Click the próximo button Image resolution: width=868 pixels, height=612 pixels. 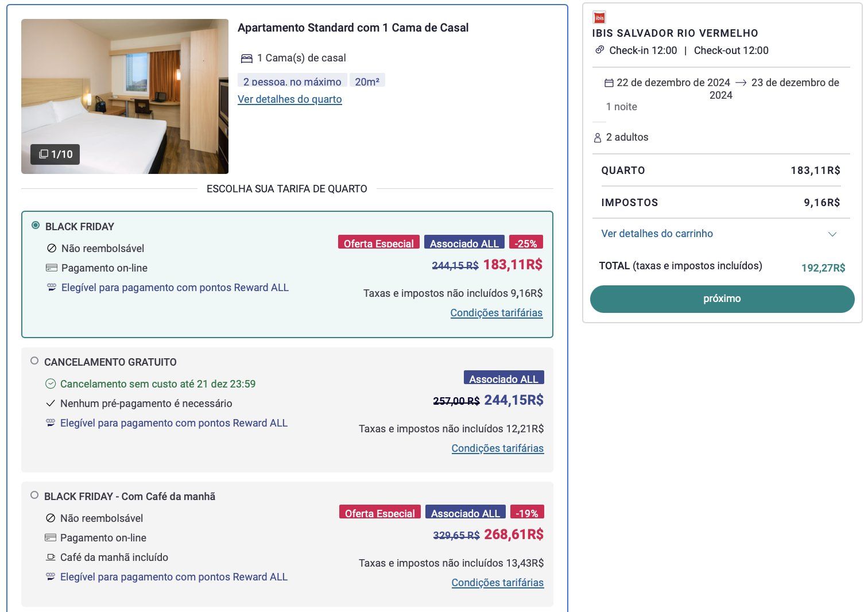pos(722,299)
